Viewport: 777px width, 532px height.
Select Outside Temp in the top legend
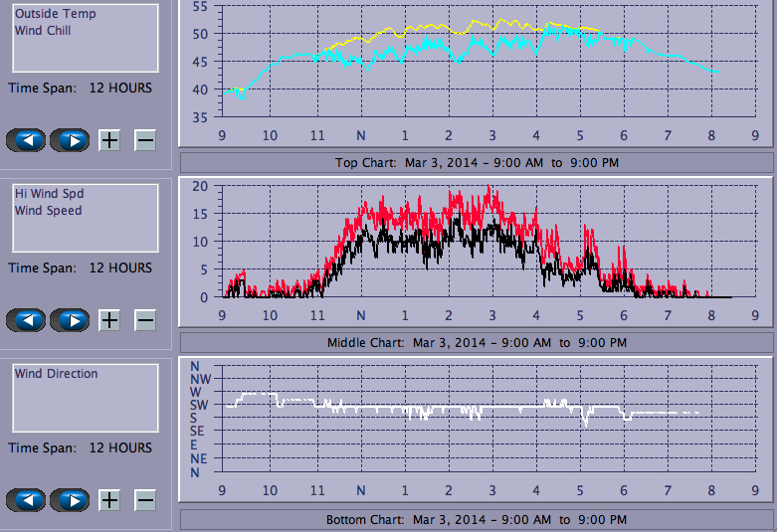[55, 14]
